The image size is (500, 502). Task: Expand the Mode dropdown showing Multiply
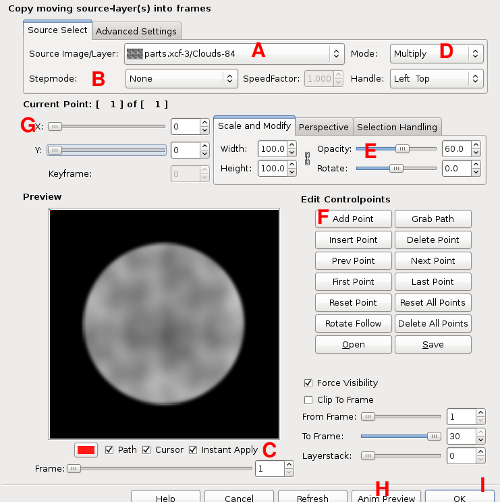[437, 54]
